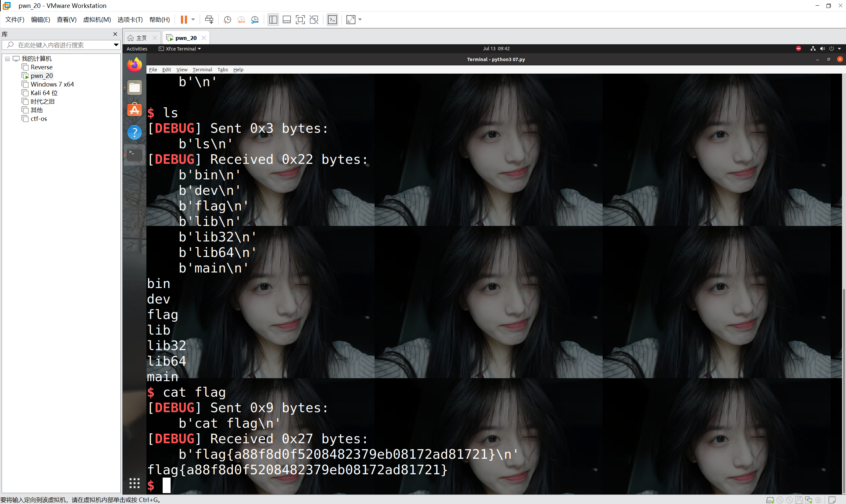Open the terminal View menu
This screenshot has height=504, width=846.
pos(182,70)
